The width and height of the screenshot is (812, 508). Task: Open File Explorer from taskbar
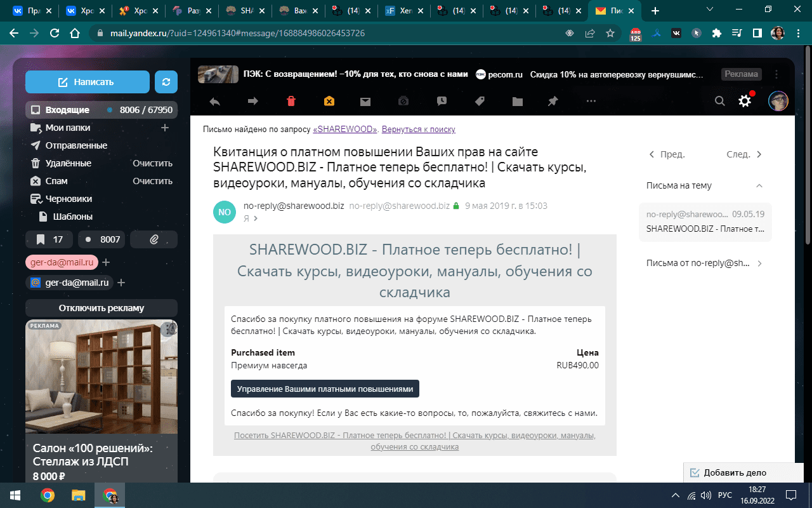(x=78, y=495)
